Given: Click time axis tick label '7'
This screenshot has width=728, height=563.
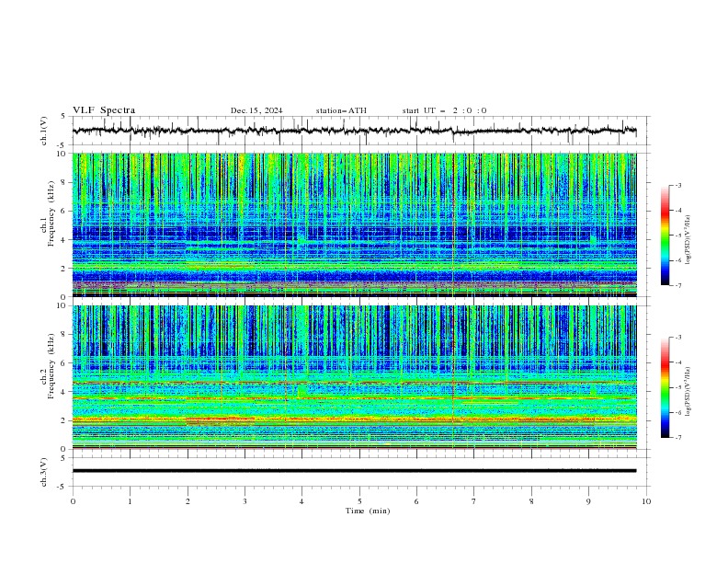Looking at the screenshot, I should click(474, 501).
